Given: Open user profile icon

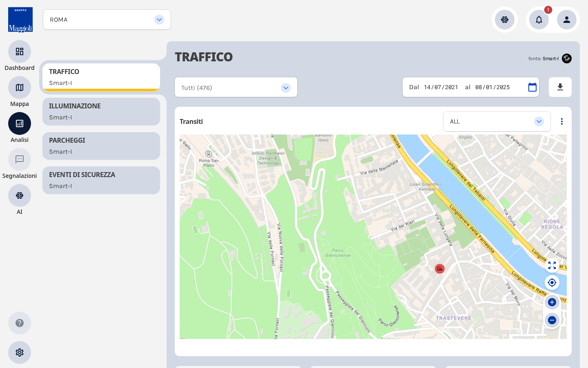Looking at the screenshot, I should pos(567,20).
